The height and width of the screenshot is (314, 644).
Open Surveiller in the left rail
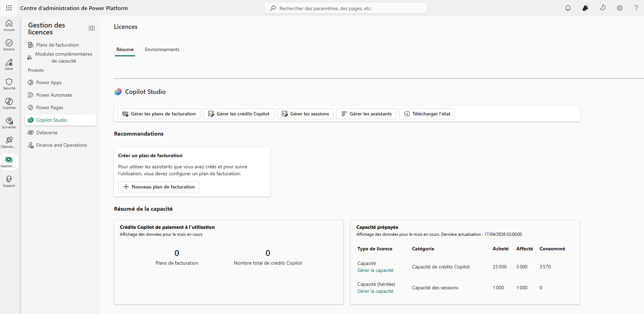[x=9, y=123]
